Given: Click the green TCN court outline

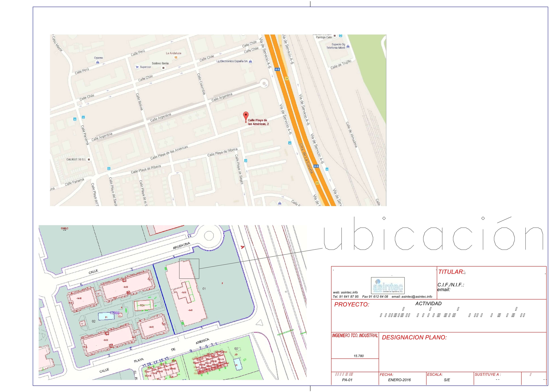Looking at the screenshot, I should pos(144,306).
